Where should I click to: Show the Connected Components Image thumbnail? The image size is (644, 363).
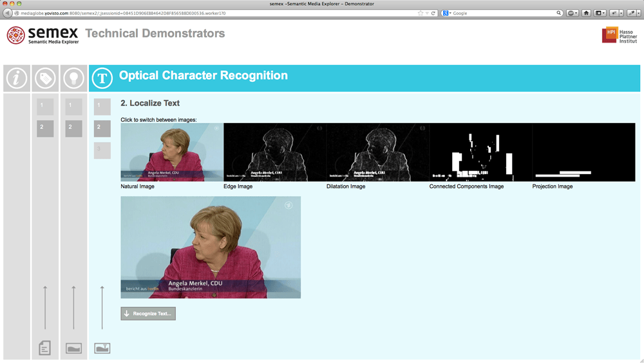(480, 152)
